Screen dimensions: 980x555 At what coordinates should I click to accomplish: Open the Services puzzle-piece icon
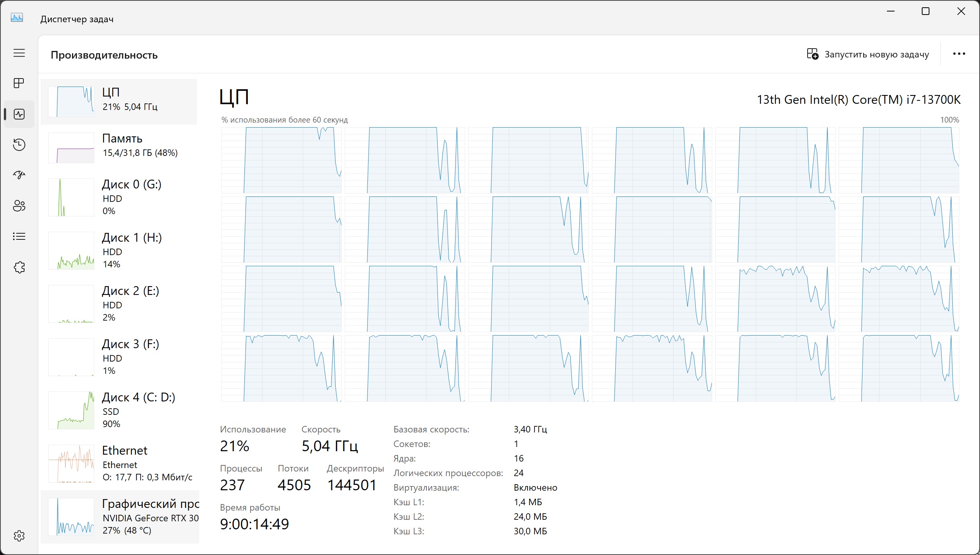19,267
